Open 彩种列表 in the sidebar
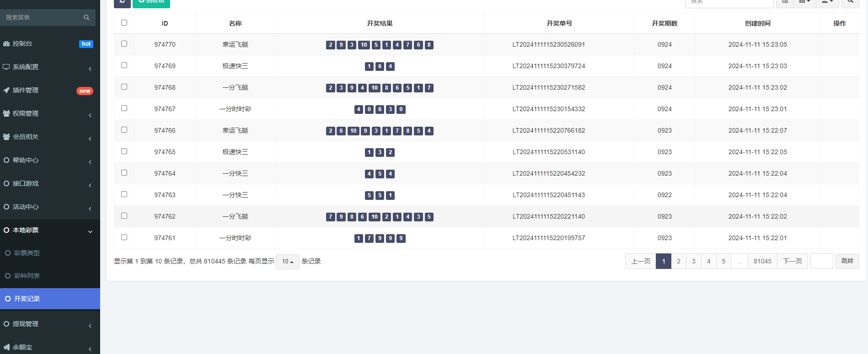The width and height of the screenshot is (868, 354). click(x=27, y=276)
